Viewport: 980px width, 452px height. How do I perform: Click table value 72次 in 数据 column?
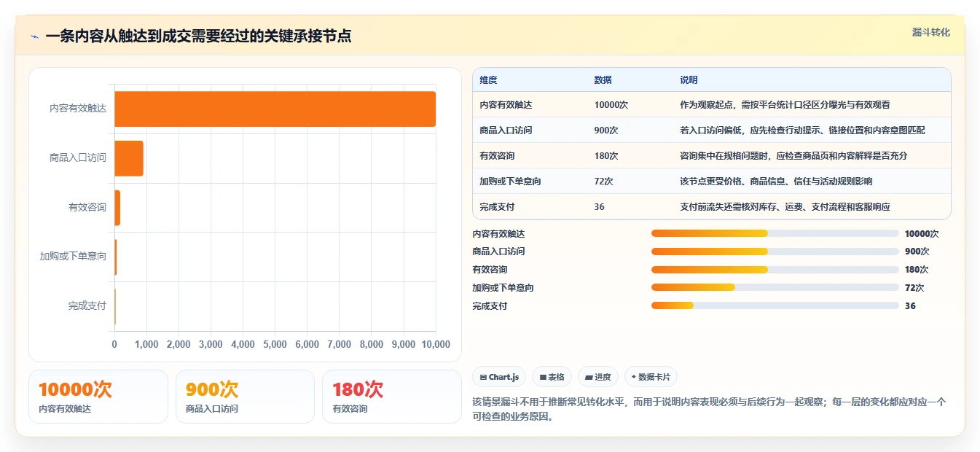[x=603, y=182]
